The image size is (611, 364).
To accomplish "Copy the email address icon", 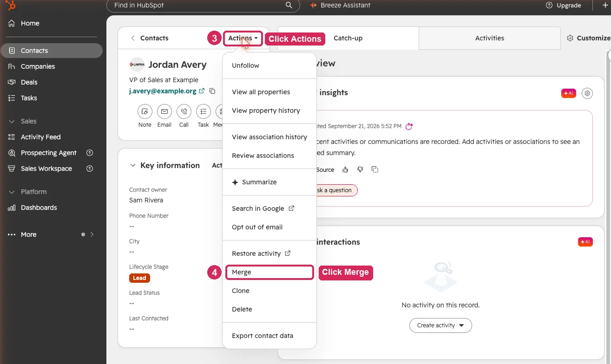I will [x=212, y=91].
